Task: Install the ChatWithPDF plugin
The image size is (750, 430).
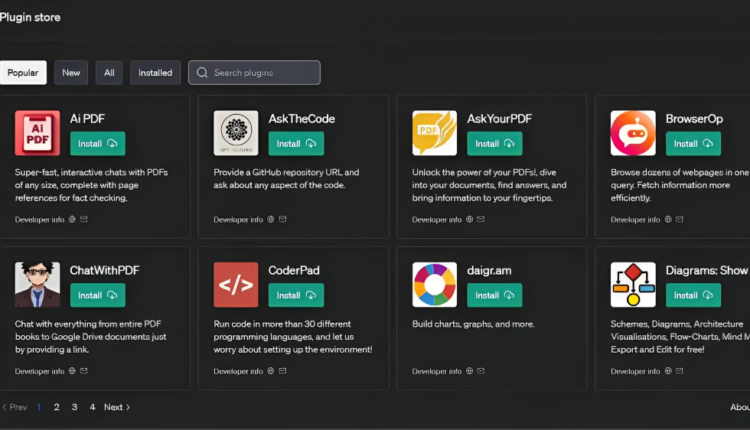Action: pos(97,295)
